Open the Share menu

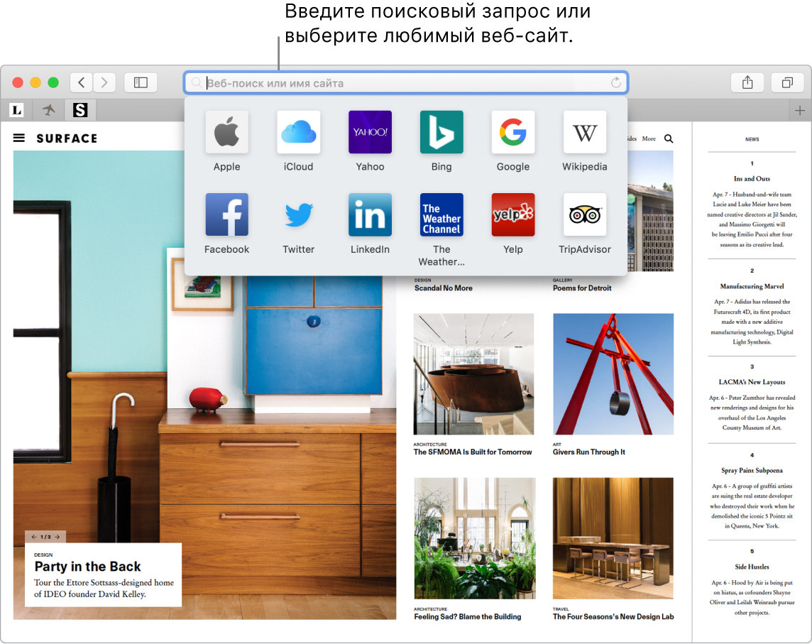tap(747, 82)
